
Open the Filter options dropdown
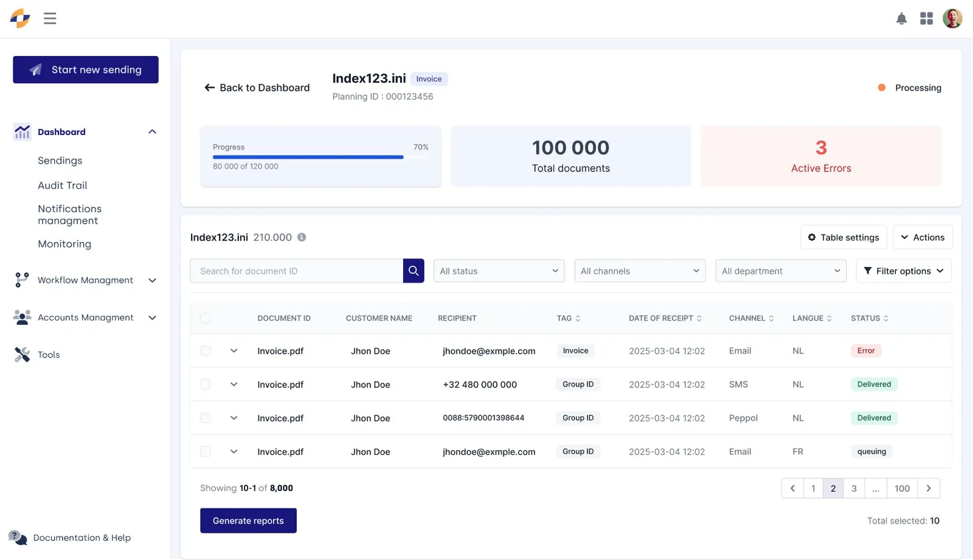tap(904, 271)
